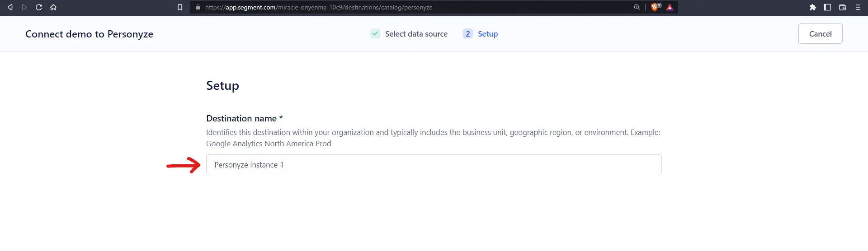This screenshot has width=868, height=251.
Task: Click the Destination name input field
Action: pyautogui.click(x=434, y=164)
